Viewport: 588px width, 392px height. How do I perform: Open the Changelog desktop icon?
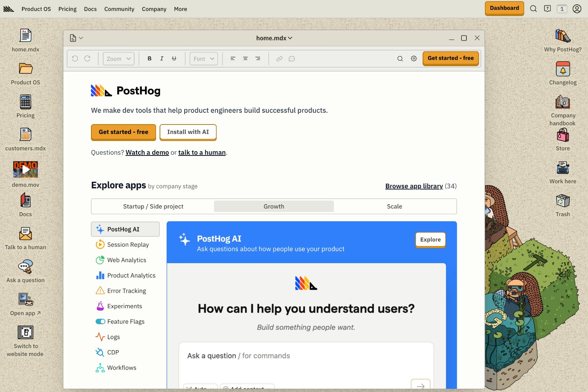[563, 70]
